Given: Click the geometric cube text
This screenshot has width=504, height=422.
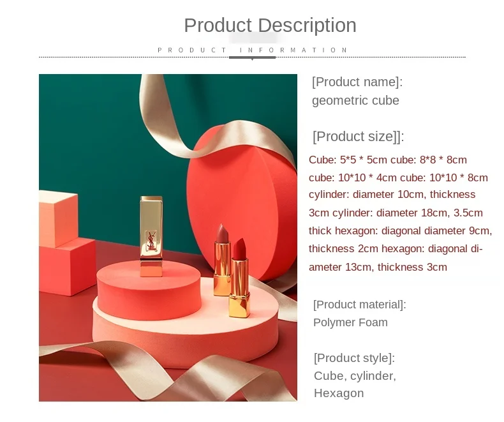Looking at the screenshot, I should [355, 100].
